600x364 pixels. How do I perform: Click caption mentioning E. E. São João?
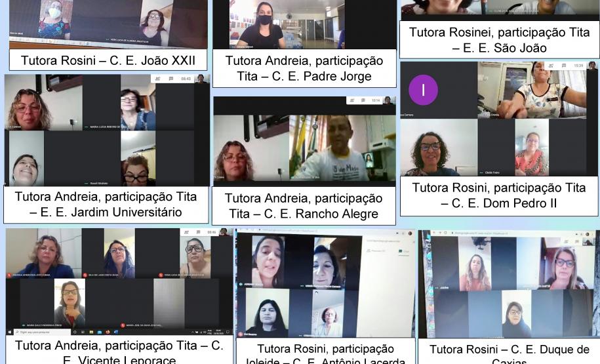pos(499,40)
